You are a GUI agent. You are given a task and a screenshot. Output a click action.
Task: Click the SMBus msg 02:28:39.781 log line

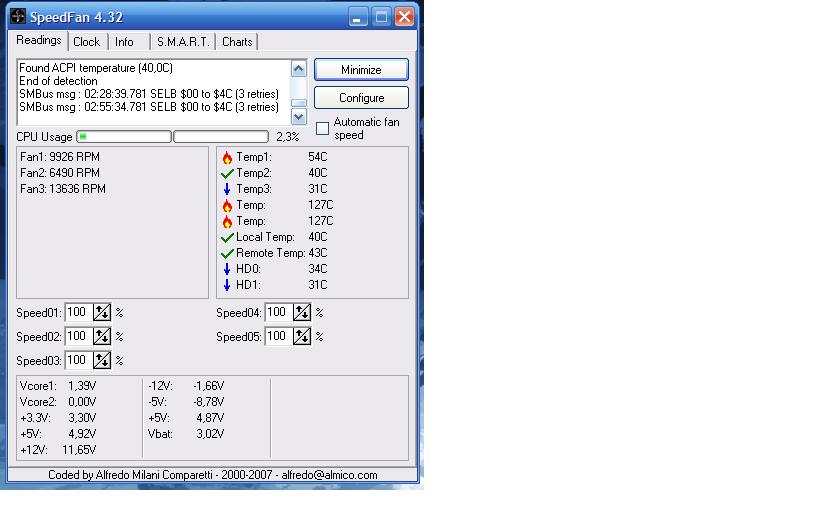click(x=149, y=94)
